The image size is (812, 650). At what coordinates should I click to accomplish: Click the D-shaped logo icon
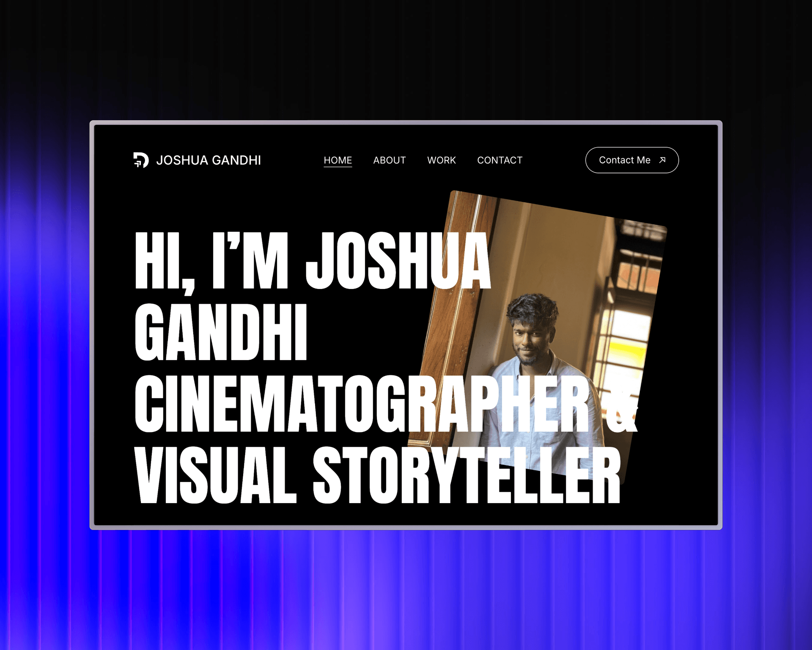[141, 160]
